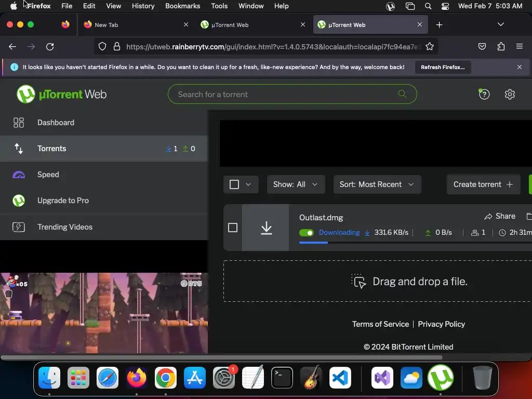Click the site lock icon in address bar
Viewport: 532px width, 399px height.
(x=117, y=46)
